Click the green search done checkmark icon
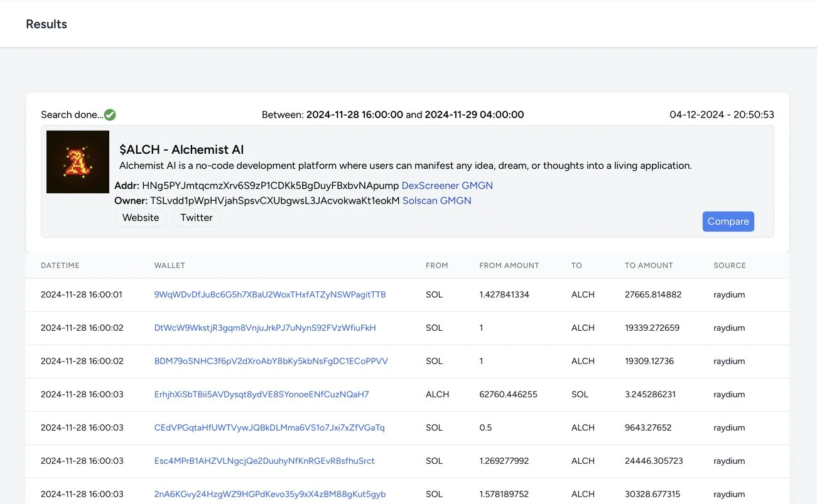 [x=110, y=115]
